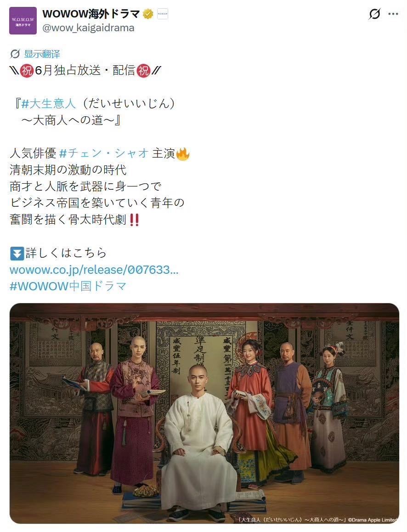Click the fire emoji after 主演

(x=182, y=154)
